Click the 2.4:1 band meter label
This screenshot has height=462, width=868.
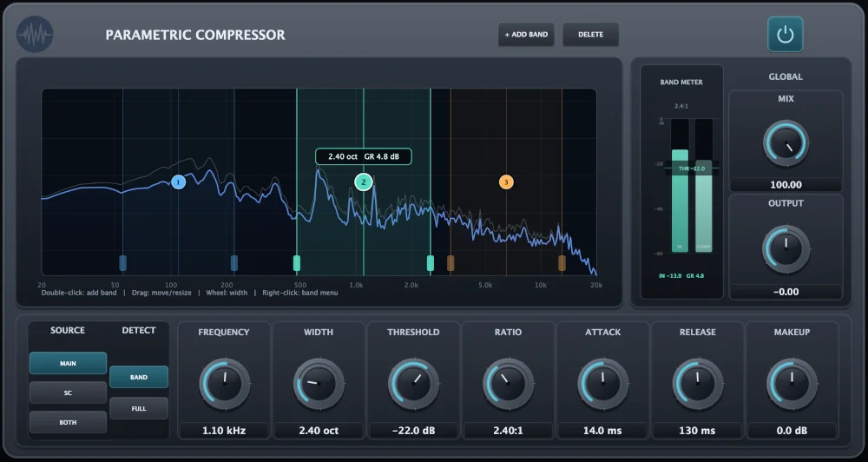(x=681, y=106)
